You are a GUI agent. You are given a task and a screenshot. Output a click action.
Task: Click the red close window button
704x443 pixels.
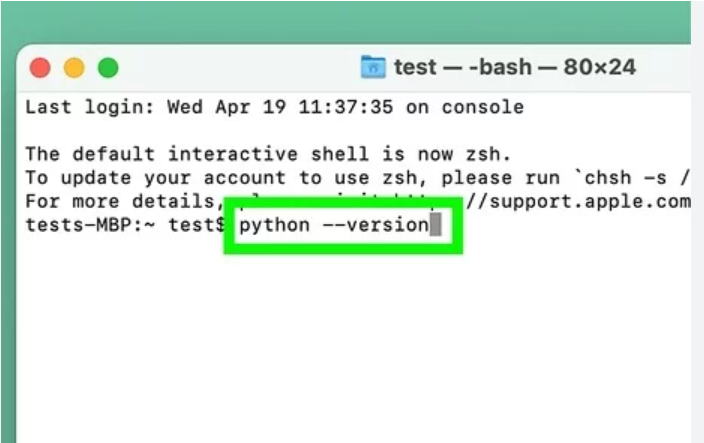click(40, 68)
